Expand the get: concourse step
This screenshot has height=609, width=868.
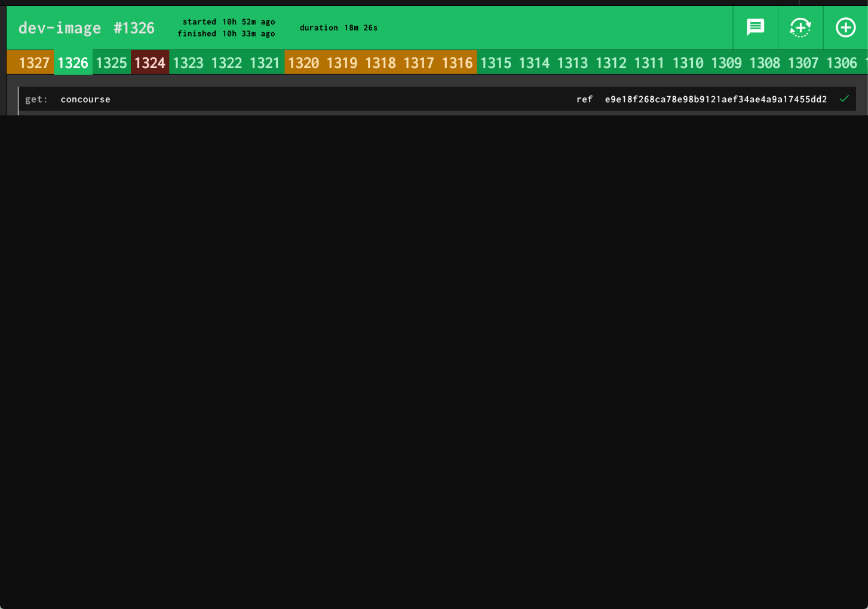437,99
